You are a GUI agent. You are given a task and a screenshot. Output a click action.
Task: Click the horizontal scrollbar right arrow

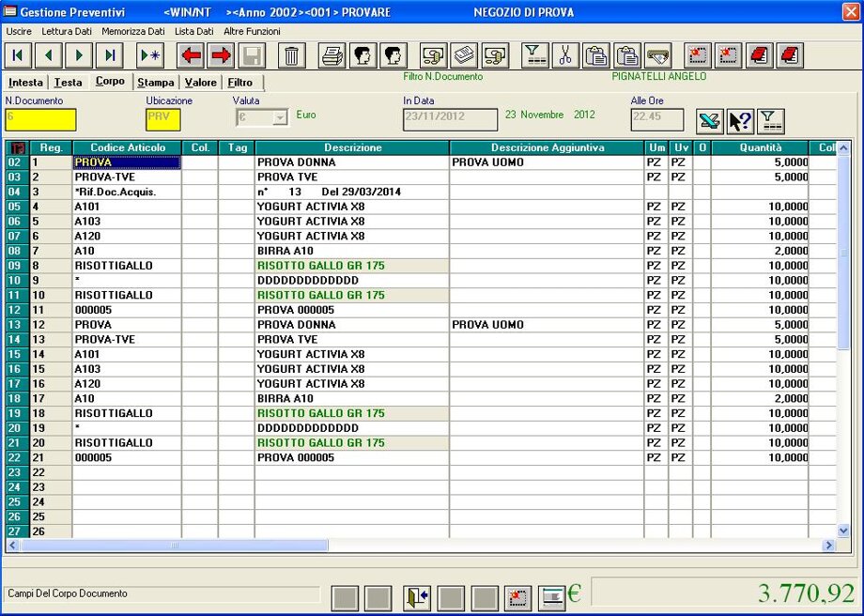pos(828,546)
